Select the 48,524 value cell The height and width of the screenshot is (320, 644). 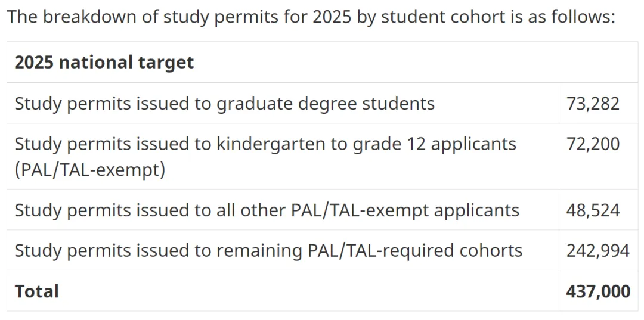[x=593, y=210]
